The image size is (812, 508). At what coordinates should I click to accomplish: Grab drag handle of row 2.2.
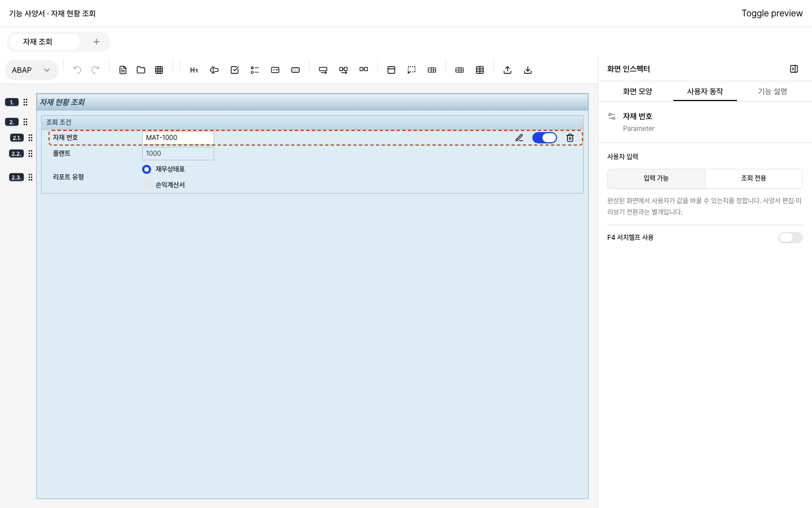(x=30, y=154)
